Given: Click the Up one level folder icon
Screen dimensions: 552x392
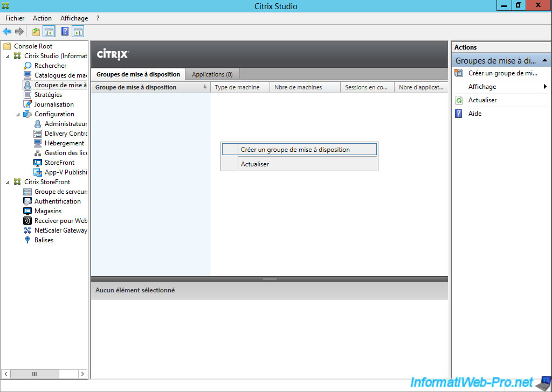Looking at the screenshot, I should point(36,32).
